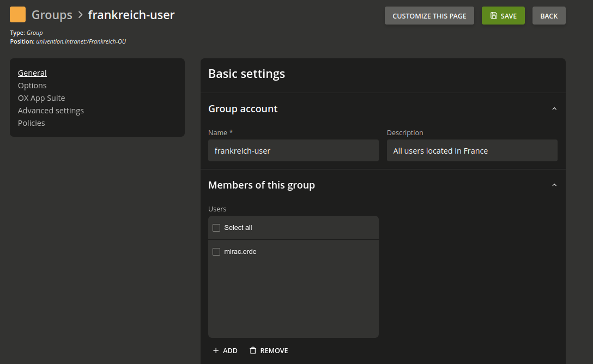
Task: Focus the Name input field
Action: tap(293, 151)
